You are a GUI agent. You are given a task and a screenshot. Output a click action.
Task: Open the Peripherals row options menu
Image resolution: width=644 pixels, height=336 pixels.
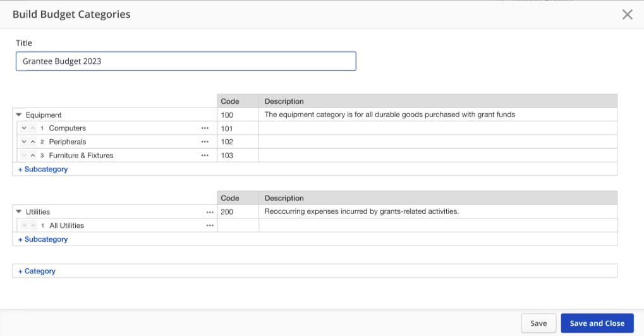[x=205, y=142]
